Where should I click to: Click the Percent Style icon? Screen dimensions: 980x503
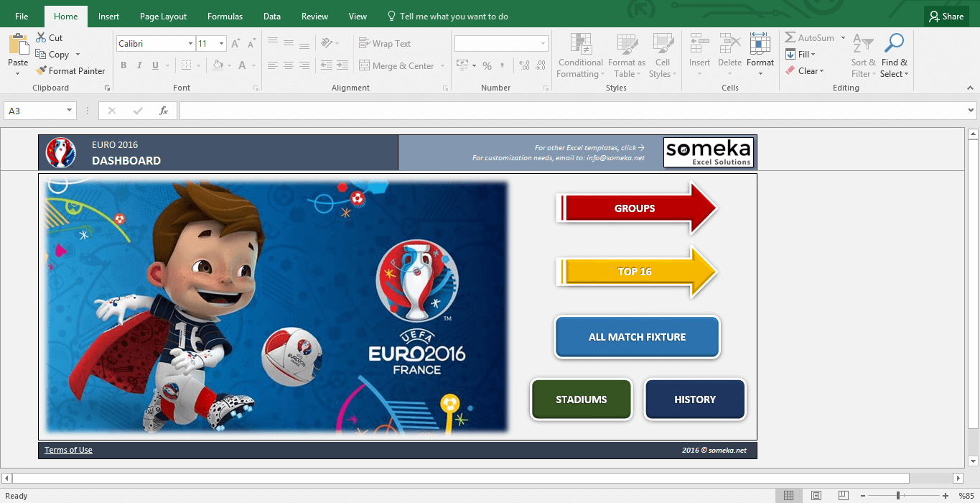point(487,65)
